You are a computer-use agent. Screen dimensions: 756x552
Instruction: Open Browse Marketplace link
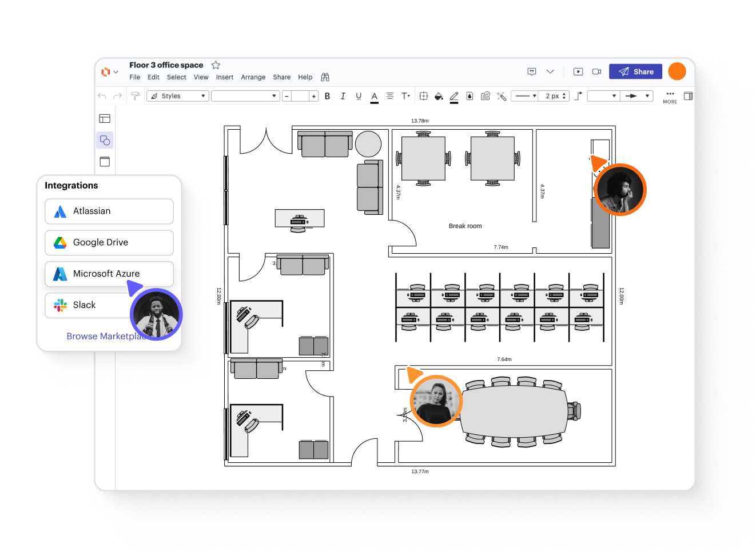103,336
